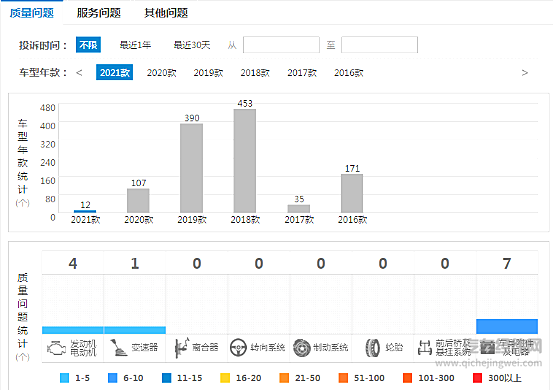The height and width of the screenshot is (390, 554).
Task: Open the 服务问题 tab
Action: 99,13
